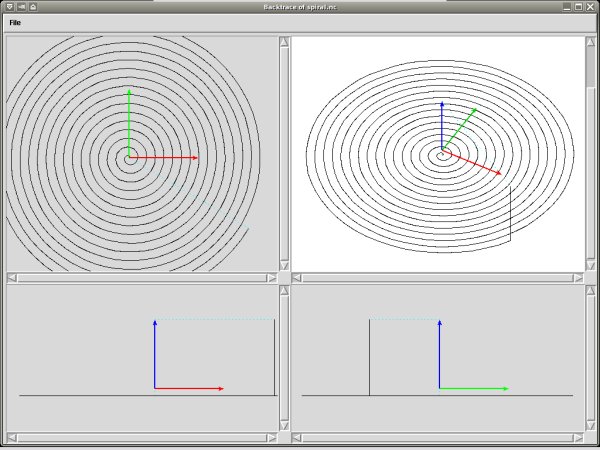
Task: Minimize the Backtrace window
Action: 567,7
